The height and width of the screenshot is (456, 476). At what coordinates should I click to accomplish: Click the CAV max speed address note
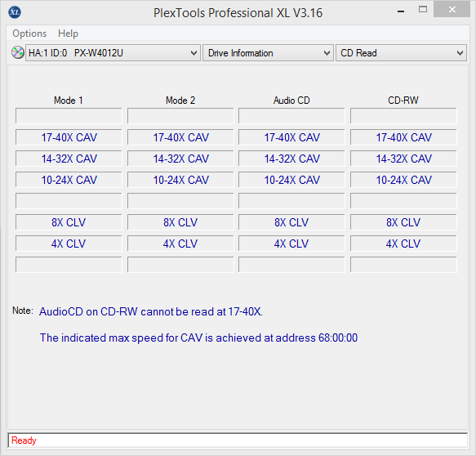coord(199,338)
